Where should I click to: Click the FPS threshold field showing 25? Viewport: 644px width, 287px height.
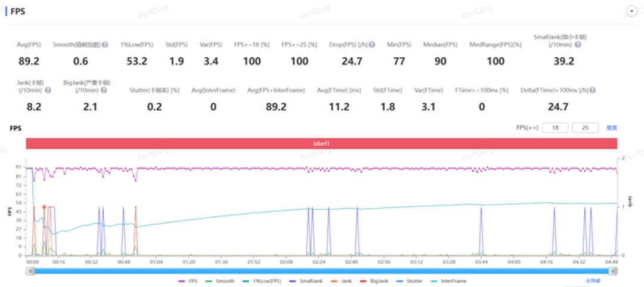click(585, 128)
